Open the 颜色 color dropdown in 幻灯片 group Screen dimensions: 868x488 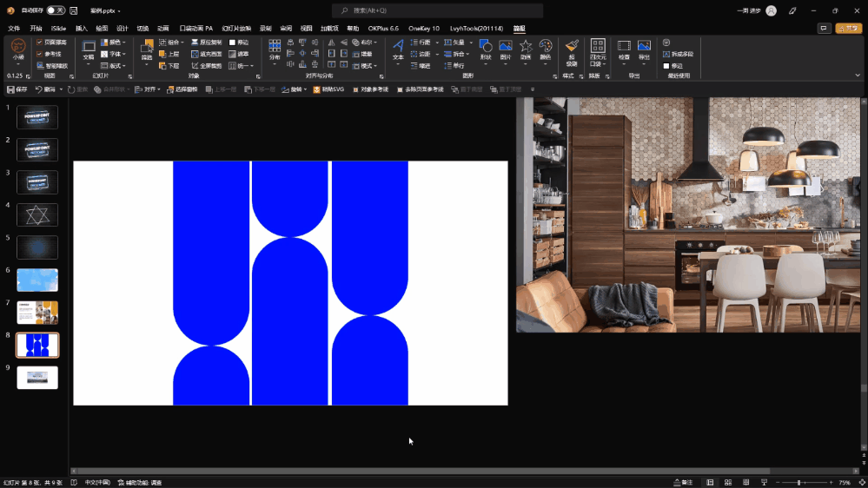click(114, 42)
